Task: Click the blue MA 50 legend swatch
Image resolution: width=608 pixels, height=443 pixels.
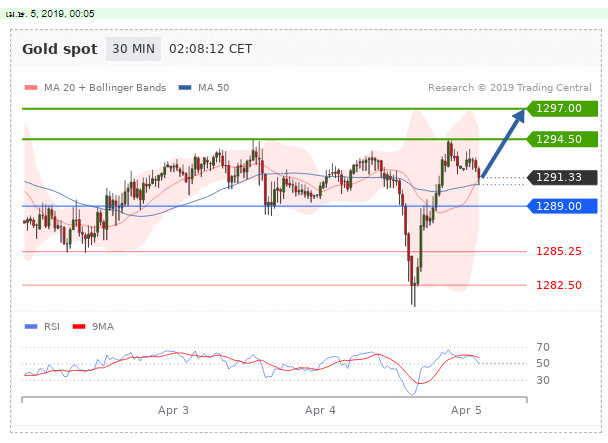Action: [x=185, y=88]
